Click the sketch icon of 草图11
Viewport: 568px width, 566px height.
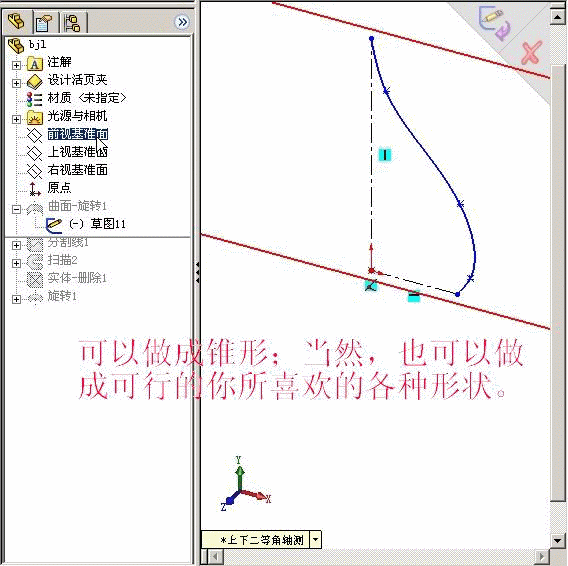[54, 225]
